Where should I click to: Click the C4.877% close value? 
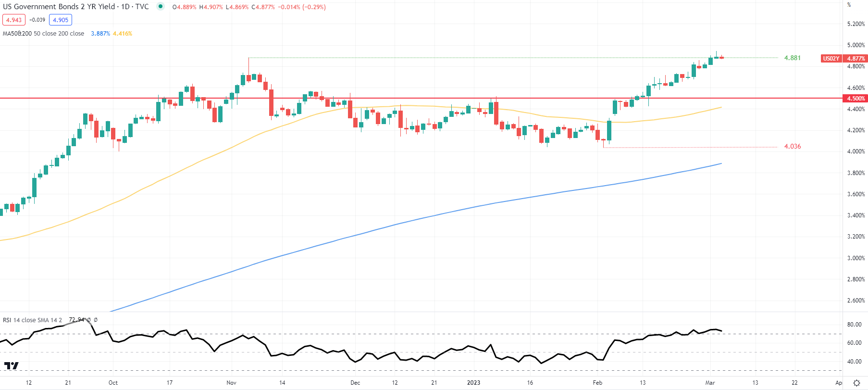[x=263, y=7]
